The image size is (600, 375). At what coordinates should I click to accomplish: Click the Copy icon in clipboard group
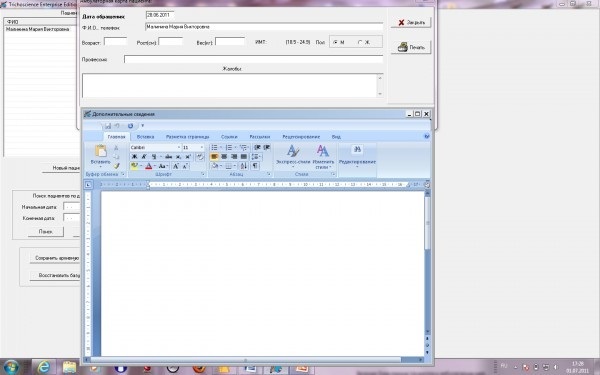coord(116,157)
